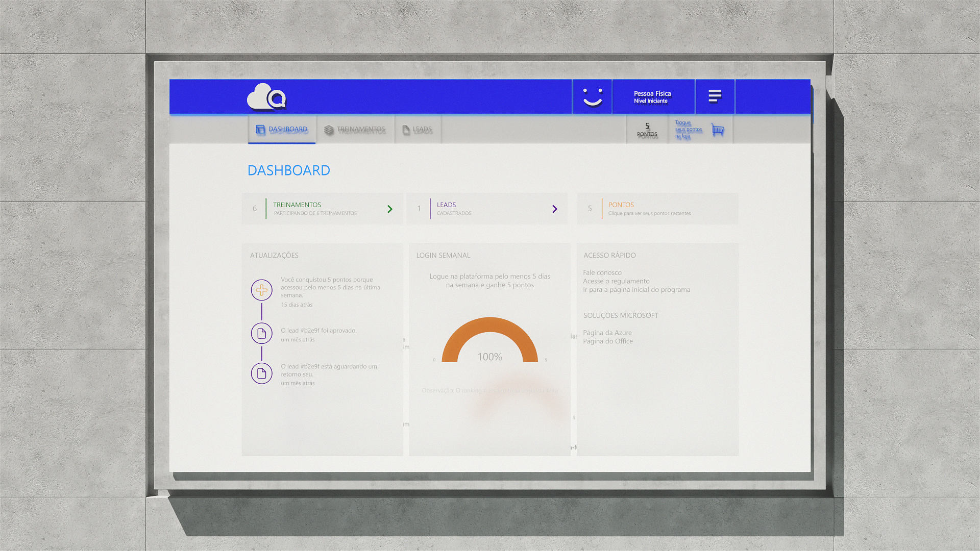Image resolution: width=980 pixels, height=551 pixels.
Task: Open the hamburger menu icon
Action: [x=715, y=96]
